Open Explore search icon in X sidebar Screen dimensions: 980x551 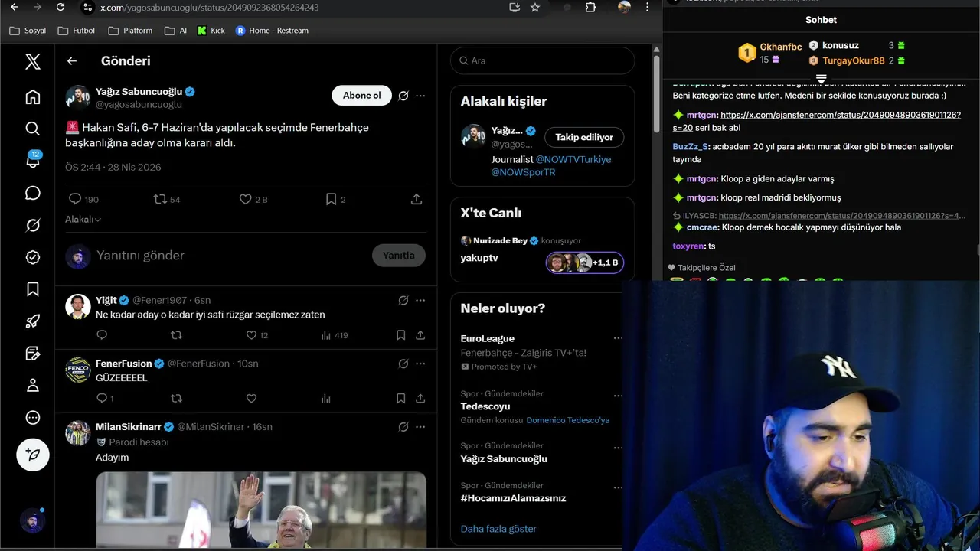[x=32, y=129]
